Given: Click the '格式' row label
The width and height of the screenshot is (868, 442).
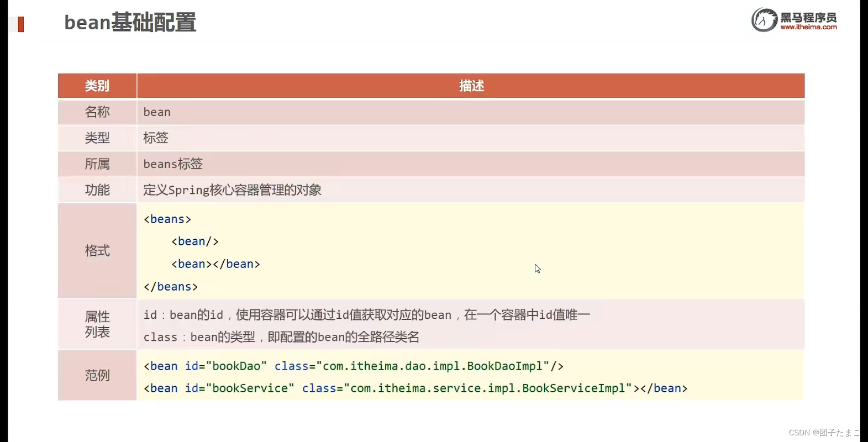Looking at the screenshot, I should point(97,251).
